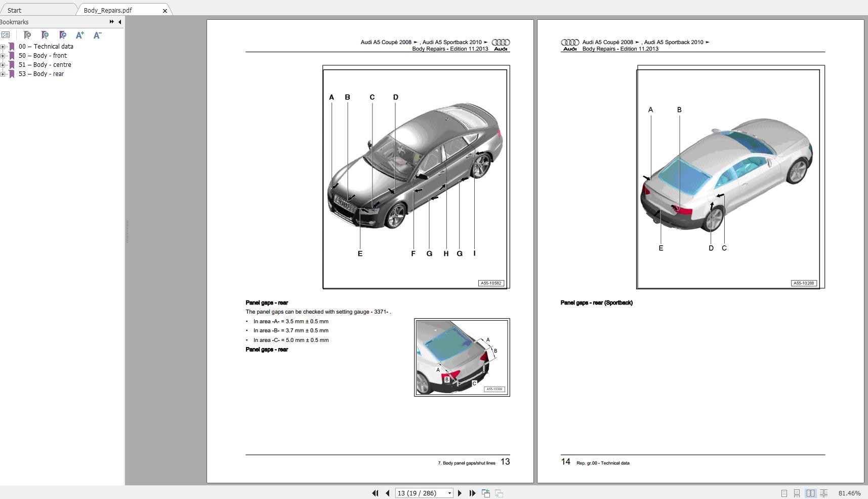Click the Bookmarks panel title
This screenshot has height=499, width=868.
14,22
